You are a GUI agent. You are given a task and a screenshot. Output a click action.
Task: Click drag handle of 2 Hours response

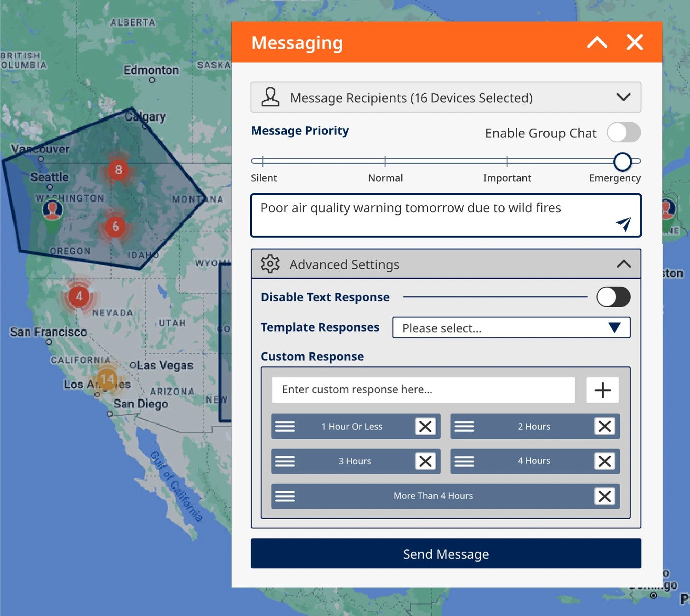pyautogui.click(x=464, y=426)
